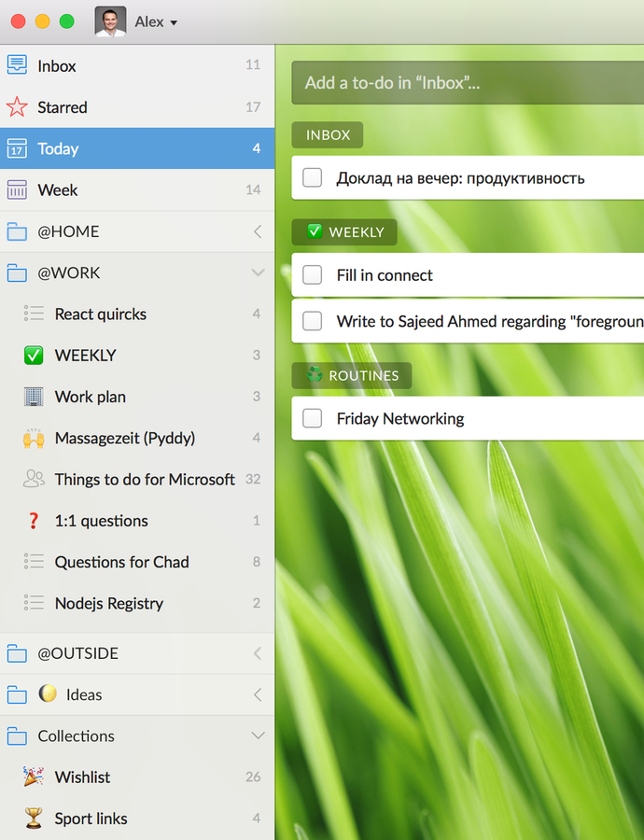Open the Work plan list
The image size is (644, 840).
point(137,397)
